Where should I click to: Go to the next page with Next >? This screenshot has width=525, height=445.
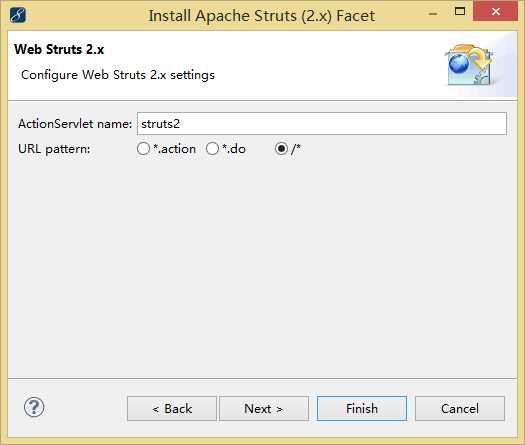pos(264,409)
